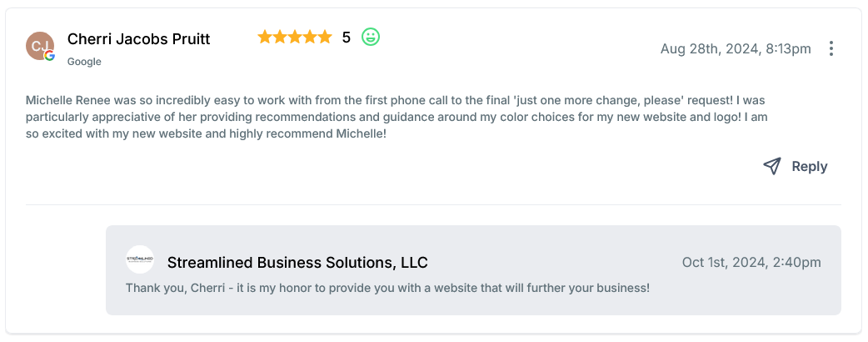Select the reviewer name Cherri Jacobs Pruitt
Image resolution: width=868 pixels, height=342 pixels.
138,39
